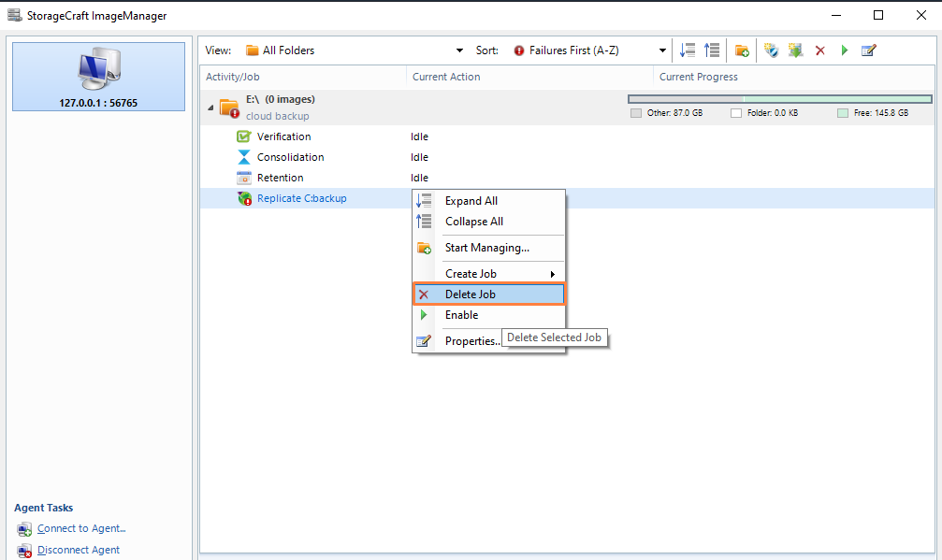
Task: Open the View folders dropdown
Action: [459, 50]
